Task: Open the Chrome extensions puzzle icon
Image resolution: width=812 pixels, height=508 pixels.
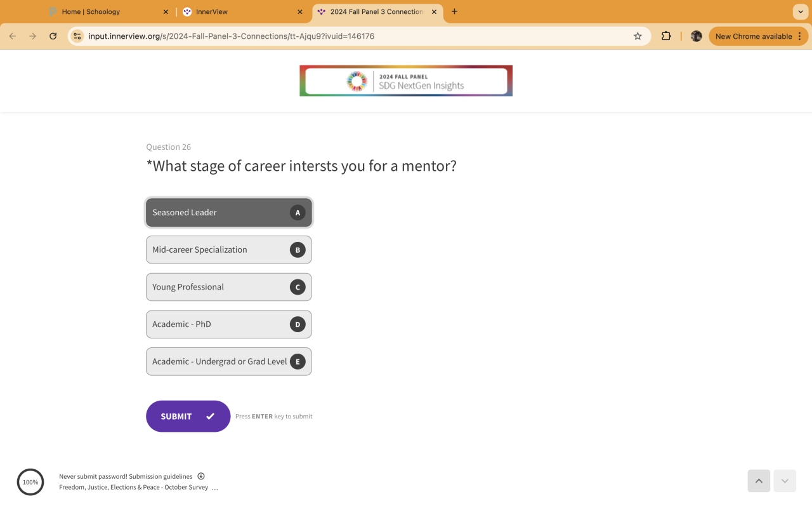Action: 666,36
